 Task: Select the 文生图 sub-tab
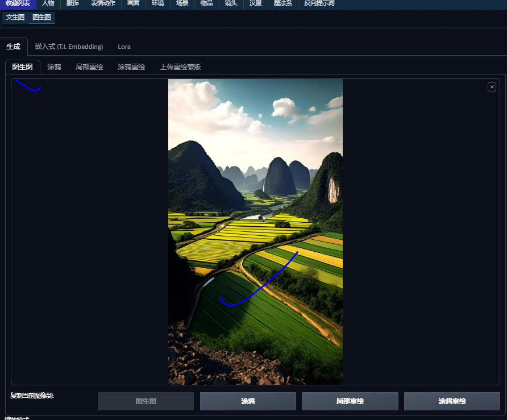15,18
